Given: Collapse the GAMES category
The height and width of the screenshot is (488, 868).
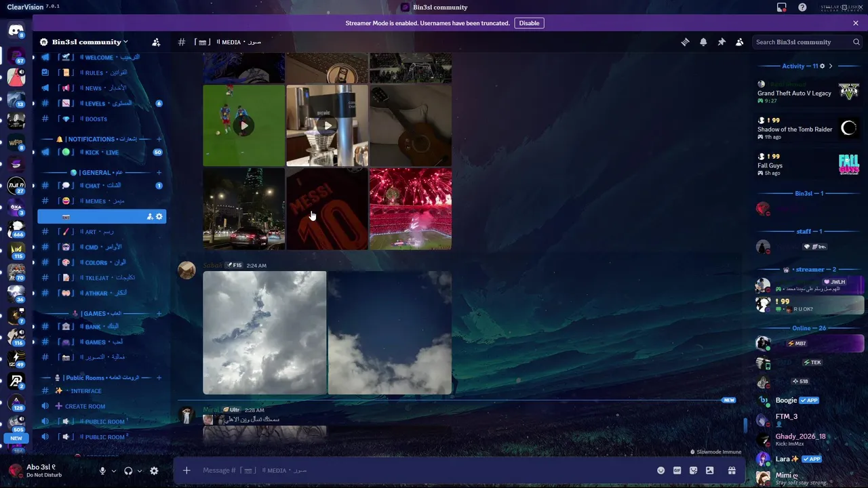Looking at the screenshot, I should click(96, 314).
